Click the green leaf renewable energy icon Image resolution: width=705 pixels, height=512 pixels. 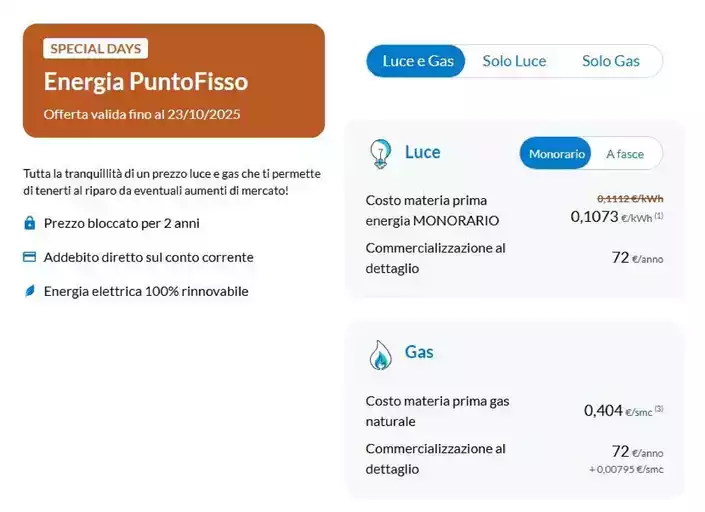(30, 291)
